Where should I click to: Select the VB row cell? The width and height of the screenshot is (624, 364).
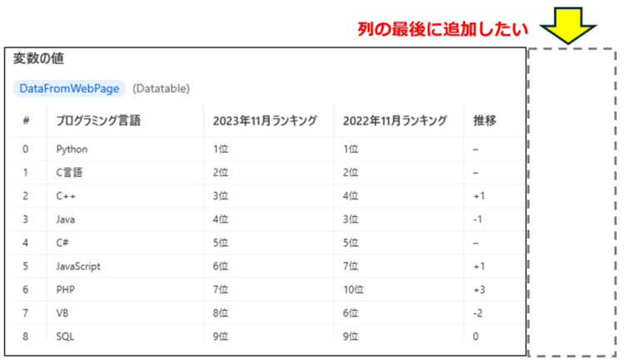coord(62,313)
